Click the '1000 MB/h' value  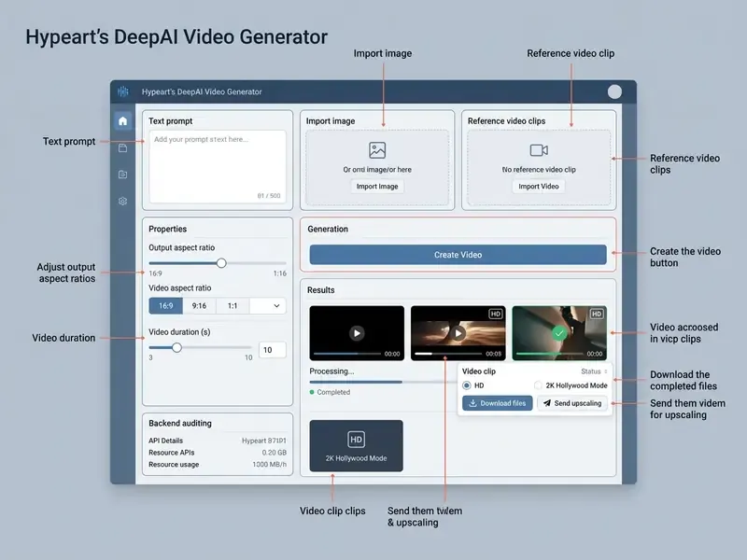coord(269,464)
